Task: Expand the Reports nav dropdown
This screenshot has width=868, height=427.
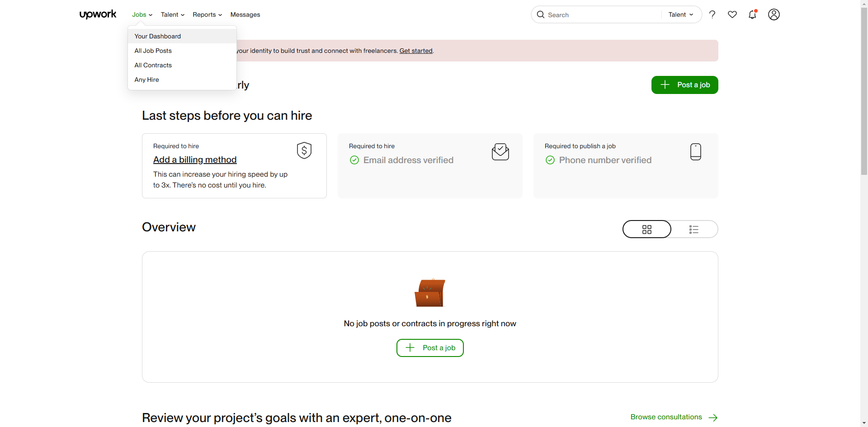Action: tap(207, 14)
